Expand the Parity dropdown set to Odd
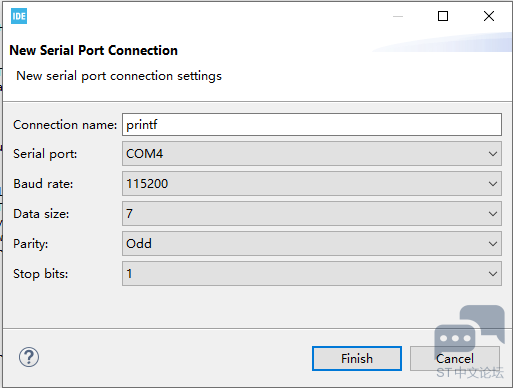 [x=312, y=244]
